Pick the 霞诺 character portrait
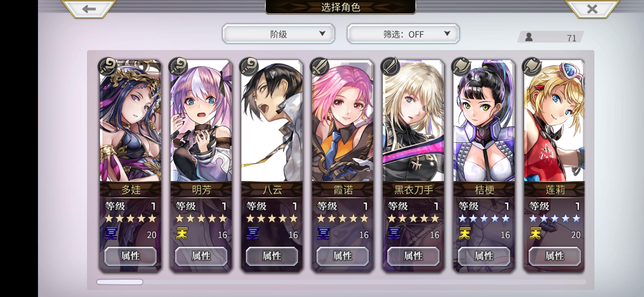This screenshot has height=297, width=644. click(343, 121)
